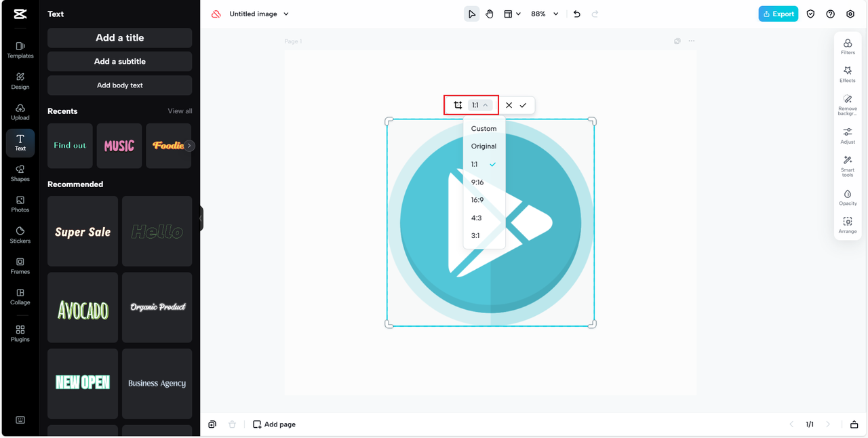Image resolution: width=868 pixels, height=438 pixels.
Task: Collapse the left panel handle
Action: click(x=201, y=218)
